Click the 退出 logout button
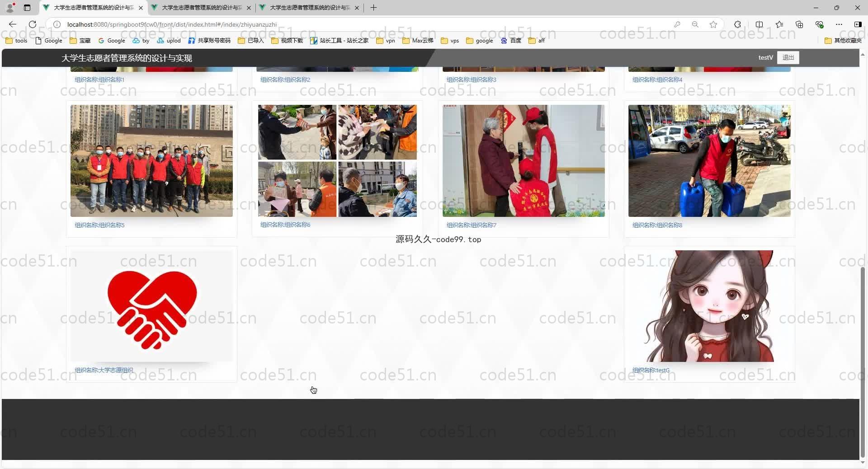 pyautogui.click(x=788, y=57)
